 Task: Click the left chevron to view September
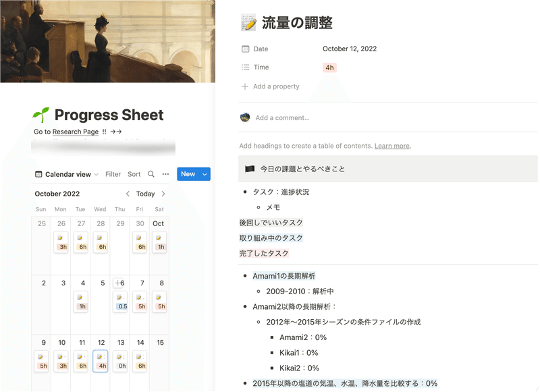[x=128, y=194]
